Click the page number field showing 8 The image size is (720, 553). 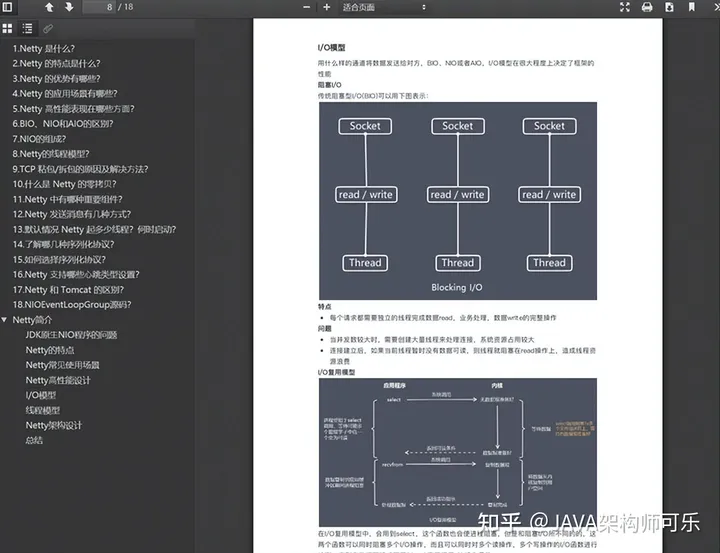(x=99, y=7)
